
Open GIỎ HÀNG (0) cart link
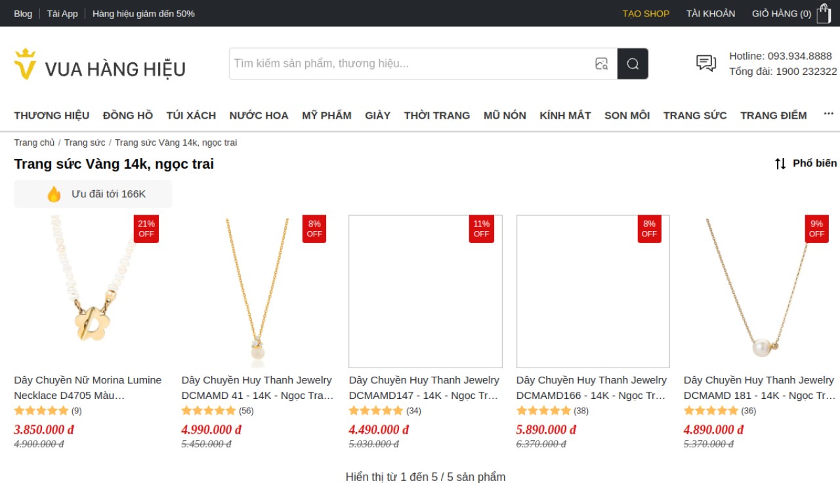[x=782, y=13]
